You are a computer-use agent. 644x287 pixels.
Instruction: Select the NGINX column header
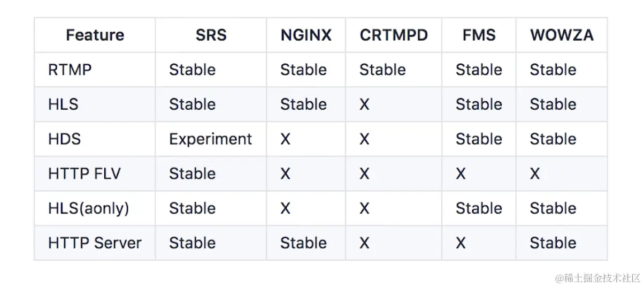(x=306, y=35)
